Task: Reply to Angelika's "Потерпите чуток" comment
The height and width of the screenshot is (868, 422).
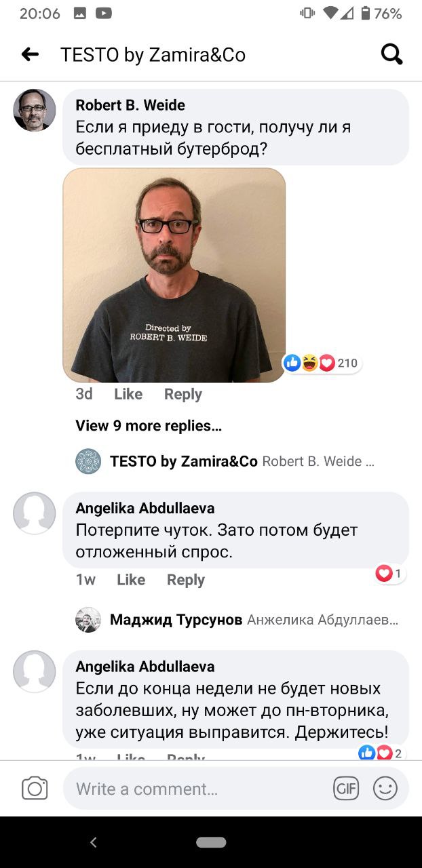Action: [x=186, y=580]
